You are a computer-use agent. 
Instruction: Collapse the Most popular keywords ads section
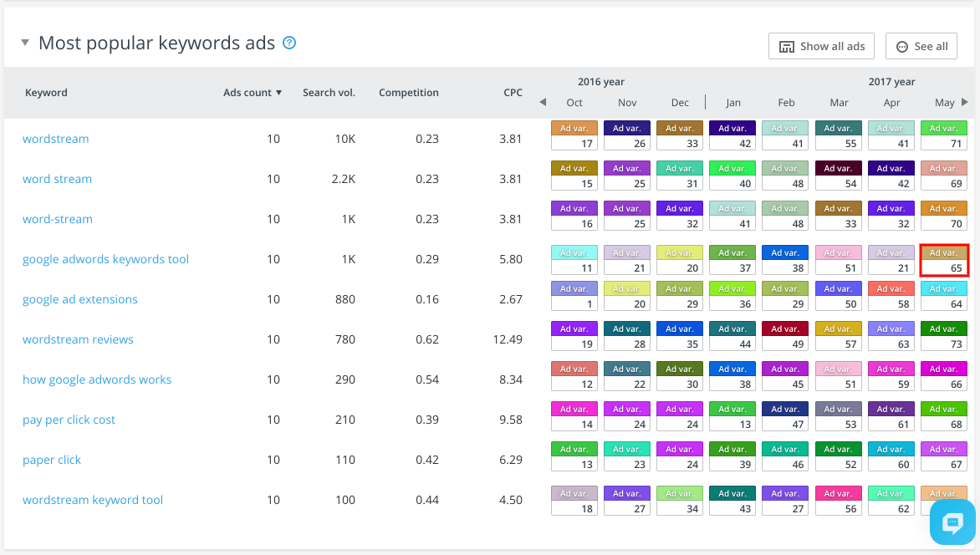point(25,43)
